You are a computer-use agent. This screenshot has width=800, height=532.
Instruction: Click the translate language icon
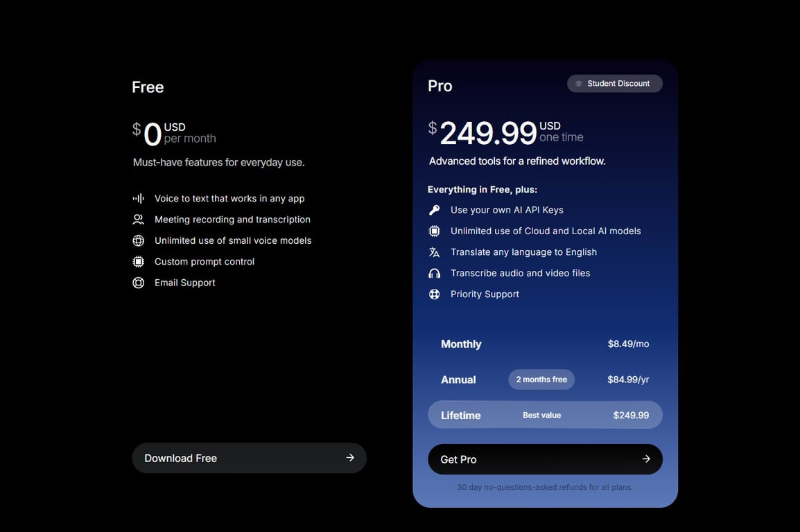pos(435,252)
